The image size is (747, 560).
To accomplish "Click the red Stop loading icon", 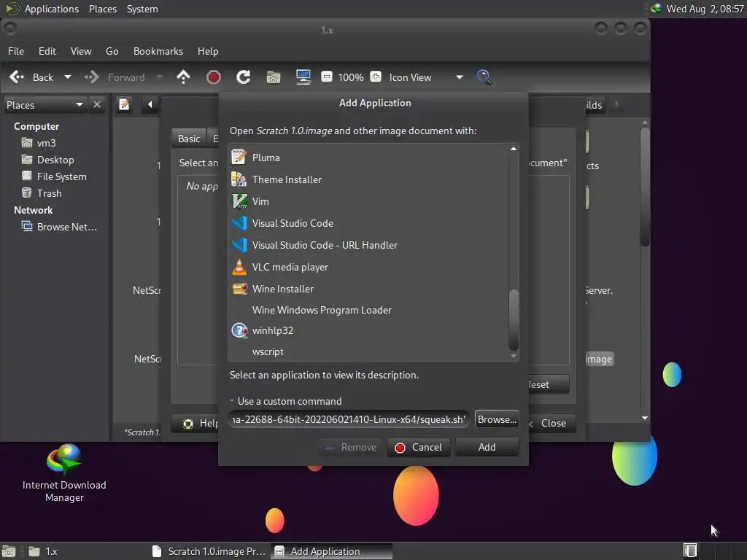I will (x=214, y=77).
